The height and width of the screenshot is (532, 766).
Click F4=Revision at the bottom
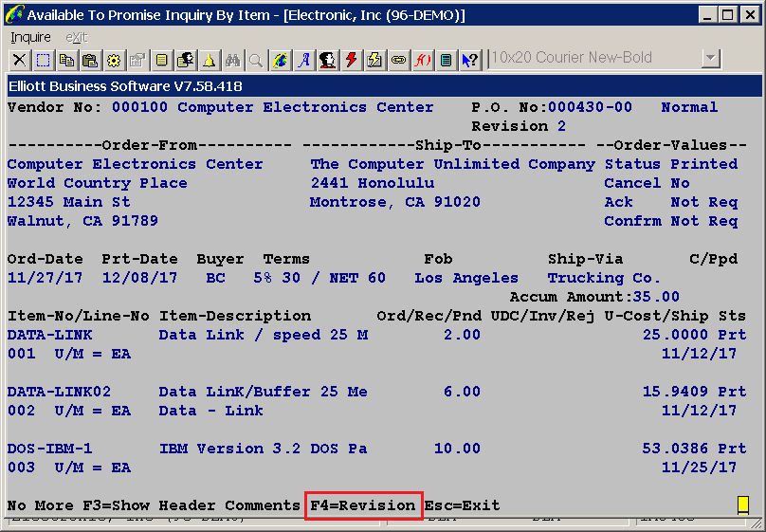tap(363, 505)
